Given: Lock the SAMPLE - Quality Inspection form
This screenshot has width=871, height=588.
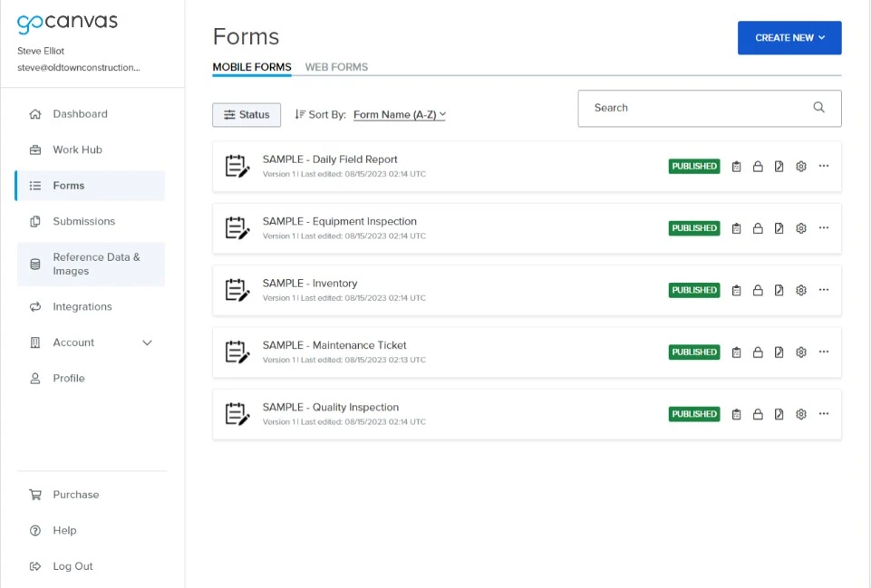Looking at the screenshot, I should pos(758,413).
